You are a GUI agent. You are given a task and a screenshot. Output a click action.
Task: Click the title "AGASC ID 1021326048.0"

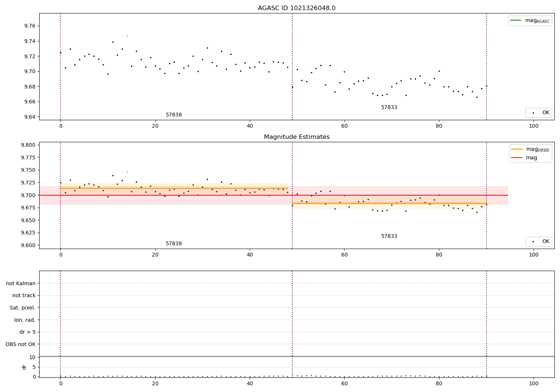click(x=296, y=8)
